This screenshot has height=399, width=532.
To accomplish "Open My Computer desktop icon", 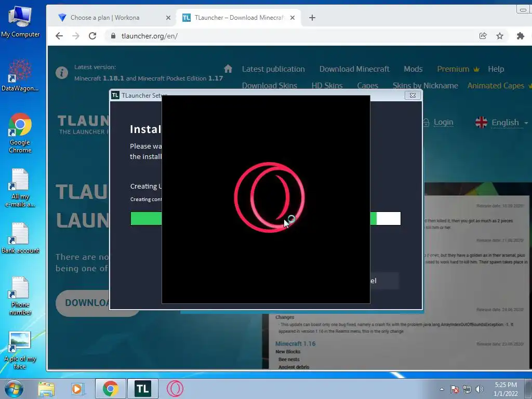I will click(x=20, y=21).
